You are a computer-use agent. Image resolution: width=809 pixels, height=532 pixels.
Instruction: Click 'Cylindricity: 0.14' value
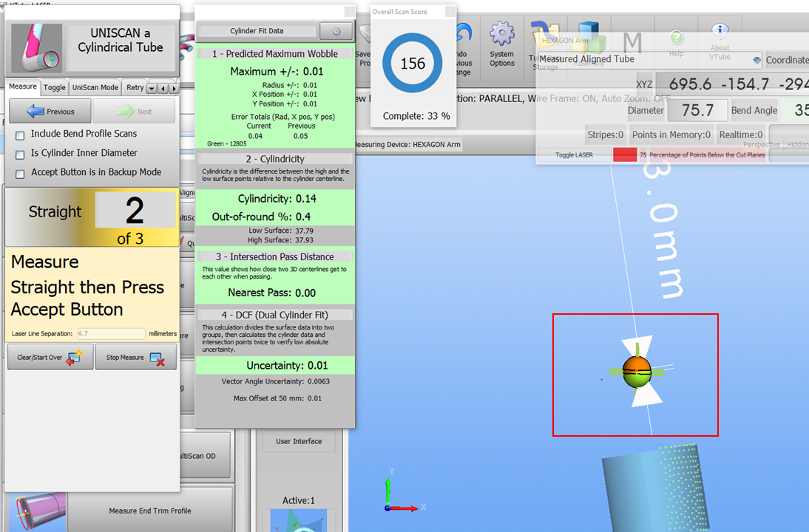[x=277, y=199]
